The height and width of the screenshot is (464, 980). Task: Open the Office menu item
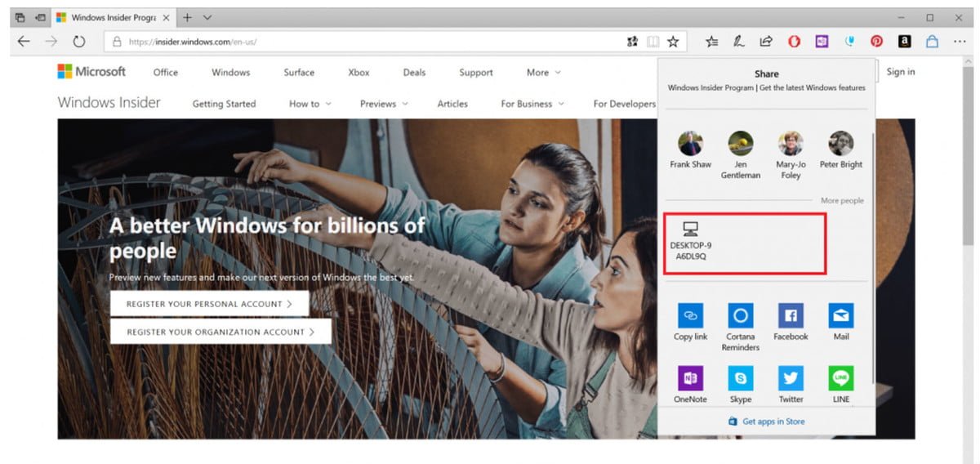[x=166, y=72]
